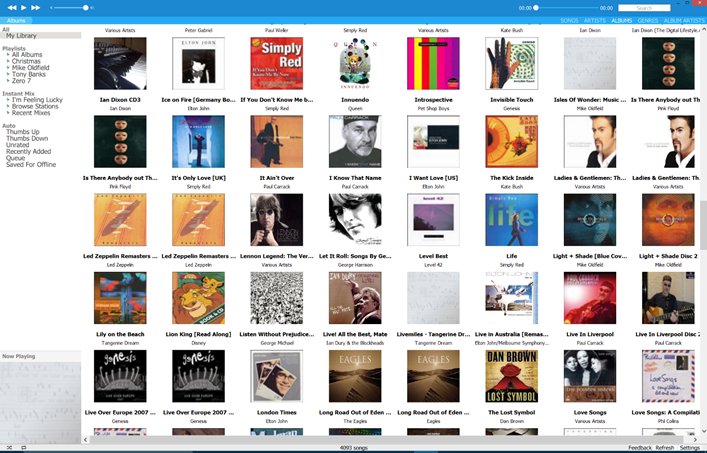Click the 'George Harrison' artist name
Viewport: 707px width, 453px height.
point(355,265)
